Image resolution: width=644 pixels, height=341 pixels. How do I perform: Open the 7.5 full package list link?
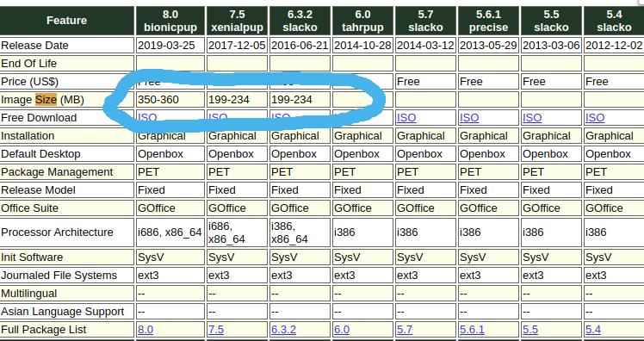coord(216,330)
